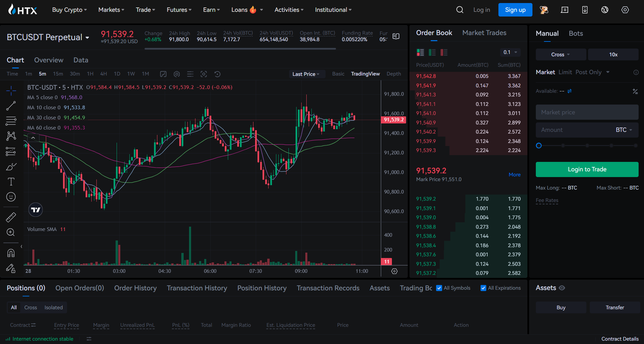Click the Sign up button
The width and height of the screenshot is (644, 344).
(515, 10)
